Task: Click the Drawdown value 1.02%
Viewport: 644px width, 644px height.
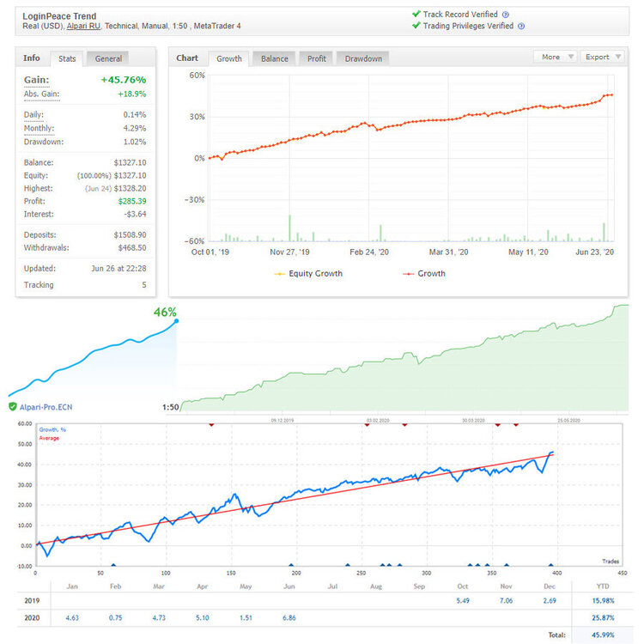Action: [134, 142]
